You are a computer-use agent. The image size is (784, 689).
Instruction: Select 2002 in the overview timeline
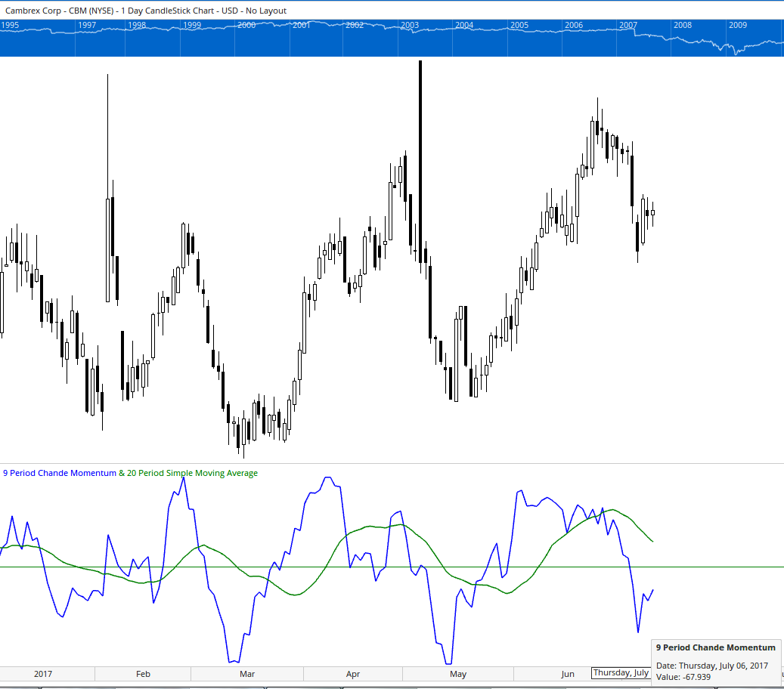355,25
